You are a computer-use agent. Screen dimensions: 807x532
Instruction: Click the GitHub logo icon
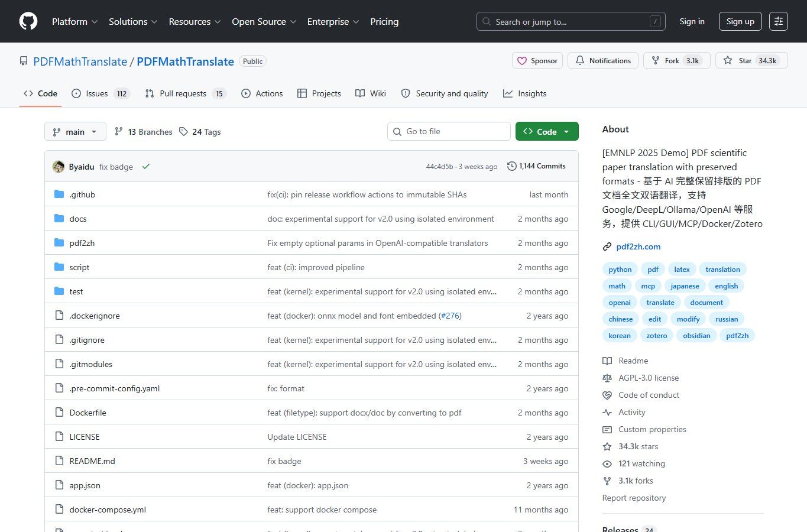pos(28,21)
